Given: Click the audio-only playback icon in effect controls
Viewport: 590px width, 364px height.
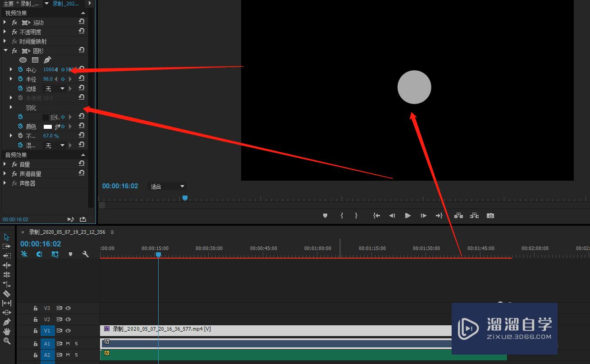Looking at the screenshot, I should point(71,219).
